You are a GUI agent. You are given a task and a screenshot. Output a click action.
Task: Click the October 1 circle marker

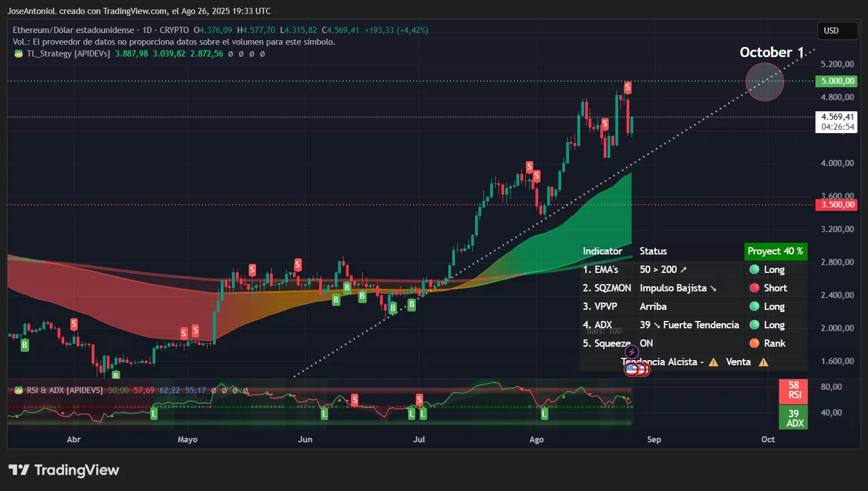tap(765, 82)
